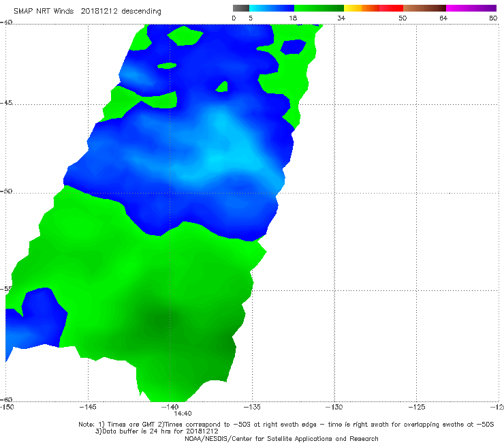Click the '-145' longitude axis label
This screenshot has height=443, width=504.
click(x=88, y=407)
